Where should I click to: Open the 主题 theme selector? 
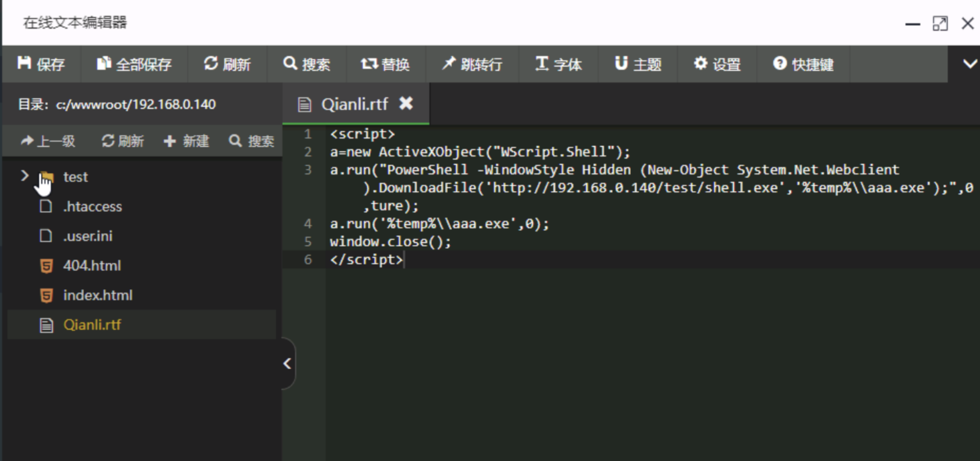[638, 64]
